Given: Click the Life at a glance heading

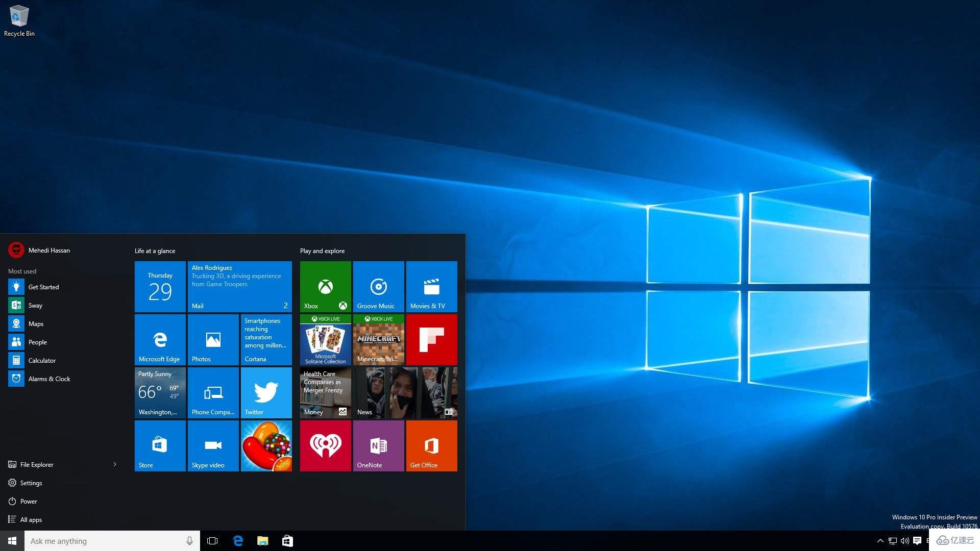Looking at the screenshot, I should click(x=155, y=251).
